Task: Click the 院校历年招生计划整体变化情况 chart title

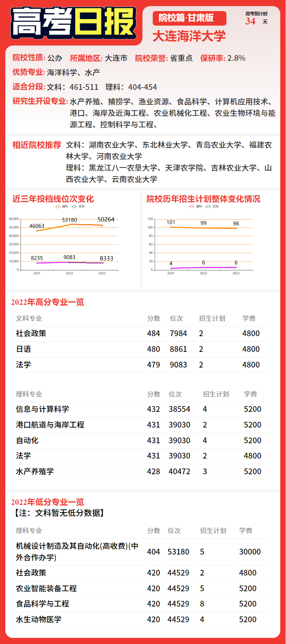Action: [203, 199]
